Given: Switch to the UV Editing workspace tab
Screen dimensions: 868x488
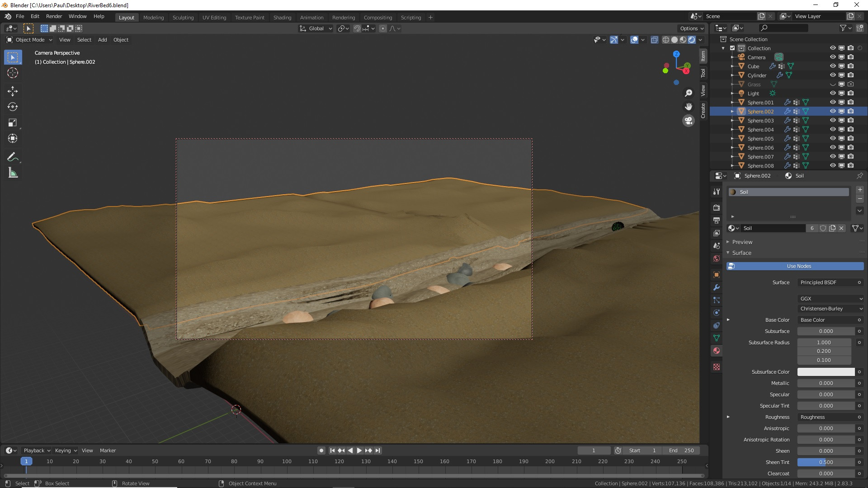Looking at the screenshot, I should click(214, 18).
